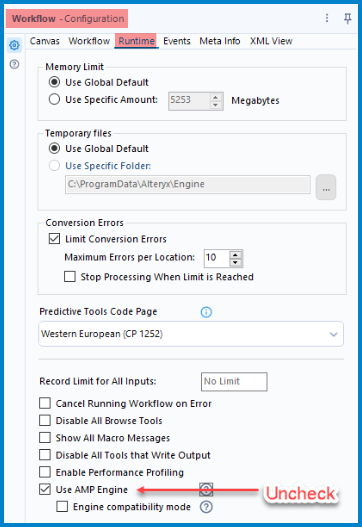The image size is (362, 527).
Task: Enable Cancel Running Workflow on Error
Action: [45, 403]
